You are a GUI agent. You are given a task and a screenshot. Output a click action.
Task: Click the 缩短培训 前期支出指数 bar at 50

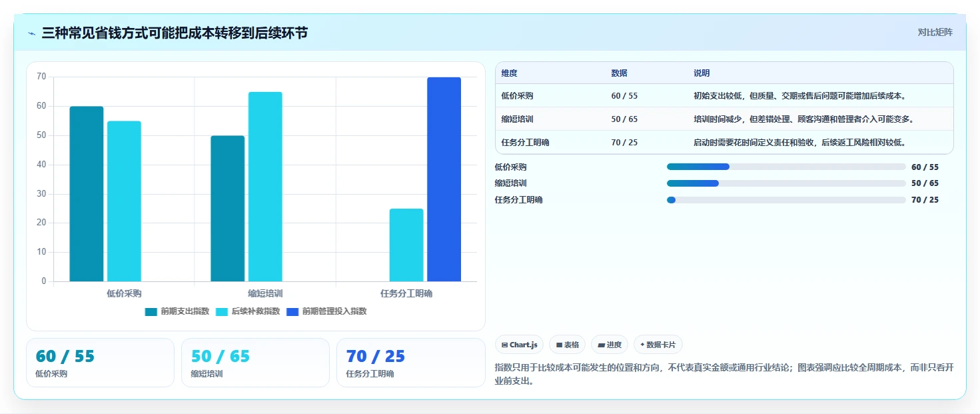[228, 209]
